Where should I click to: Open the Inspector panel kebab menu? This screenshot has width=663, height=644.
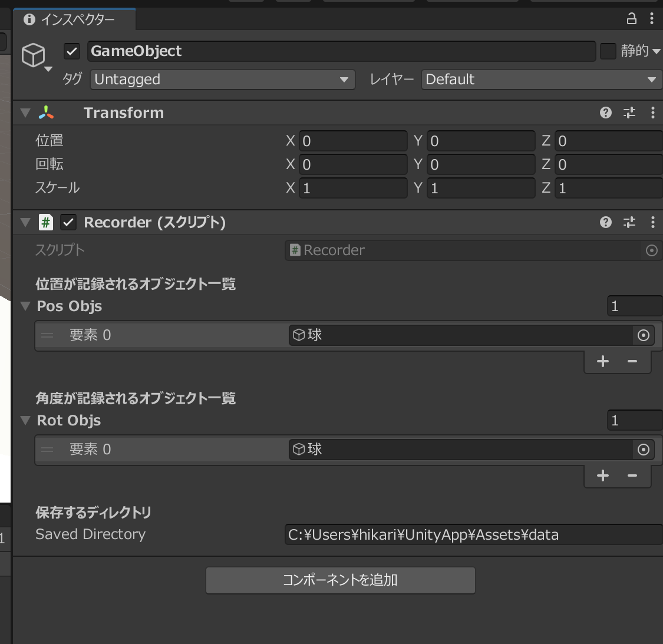coord(652,19)
